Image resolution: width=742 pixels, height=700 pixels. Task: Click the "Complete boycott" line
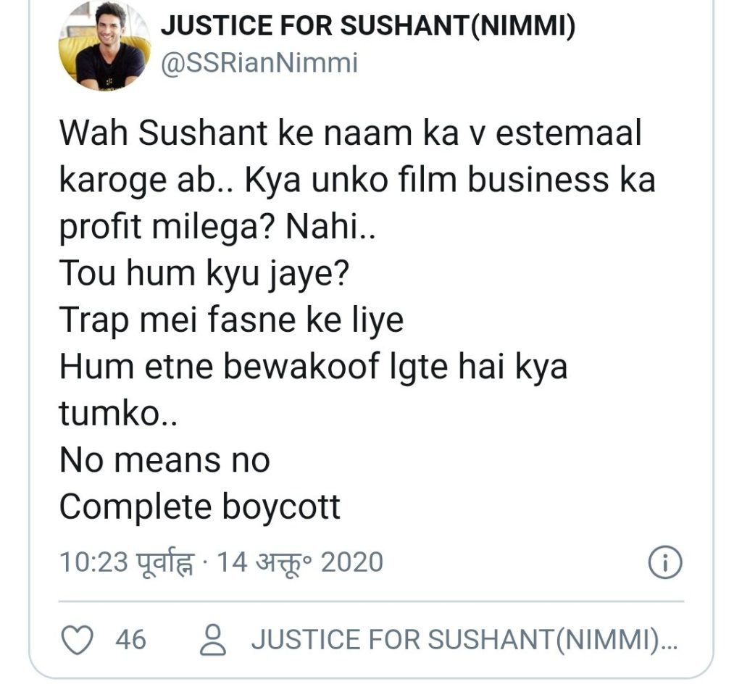200,507
